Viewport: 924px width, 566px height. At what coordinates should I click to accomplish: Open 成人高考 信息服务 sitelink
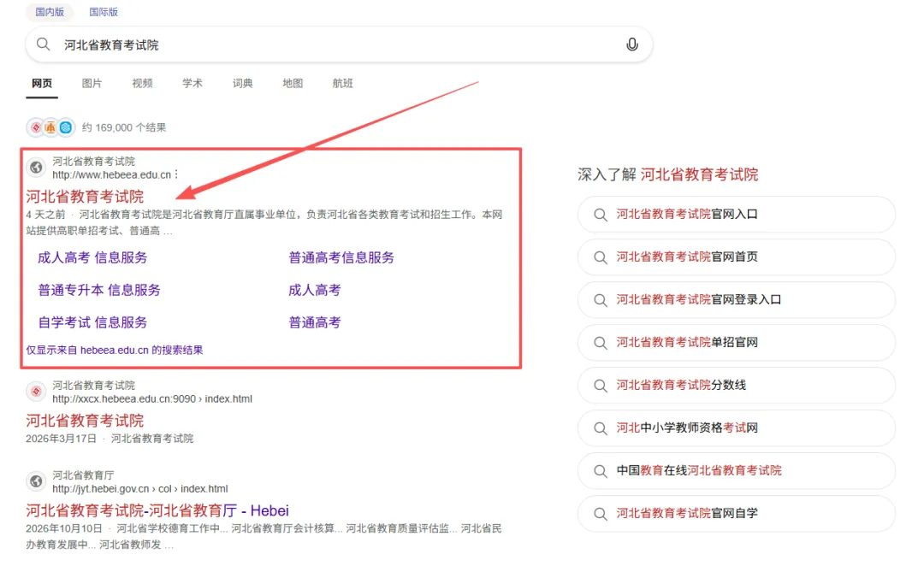click(92, 257)
